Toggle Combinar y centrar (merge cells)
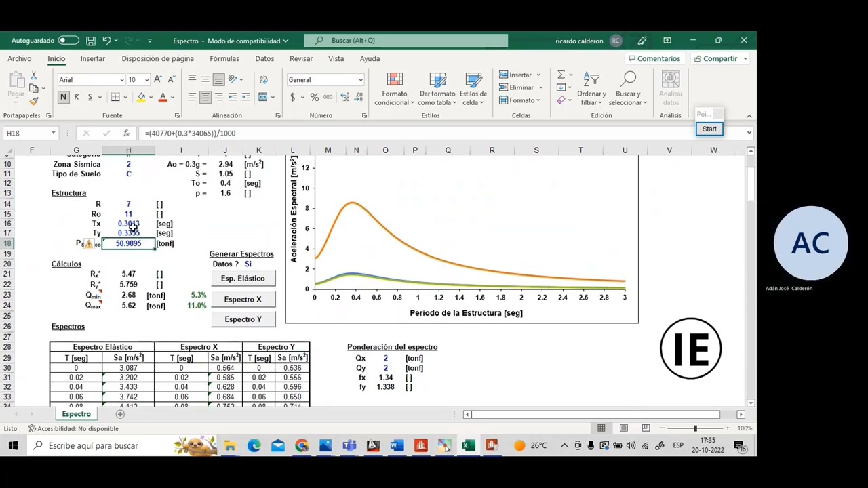 (263, 98)
